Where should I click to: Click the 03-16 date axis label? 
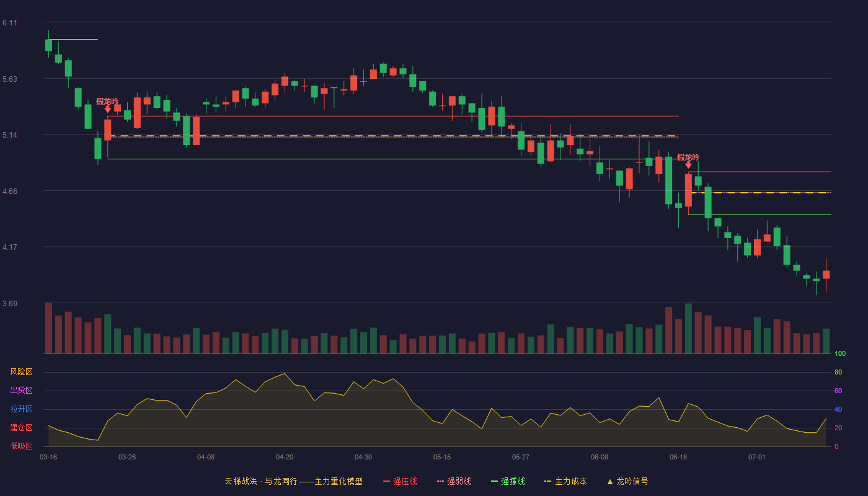pyautogui.click(x=48, y=457)
